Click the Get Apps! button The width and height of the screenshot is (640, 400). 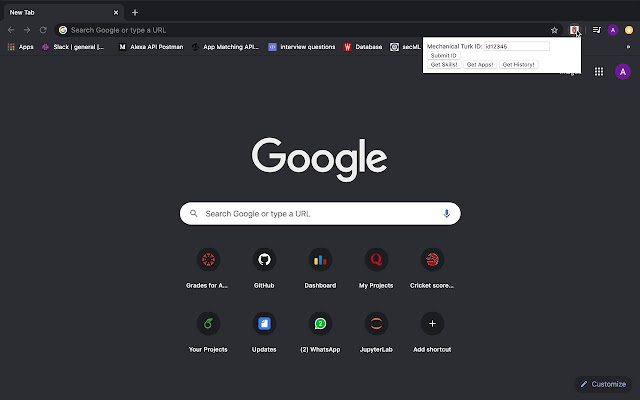(x=480, y=64)
